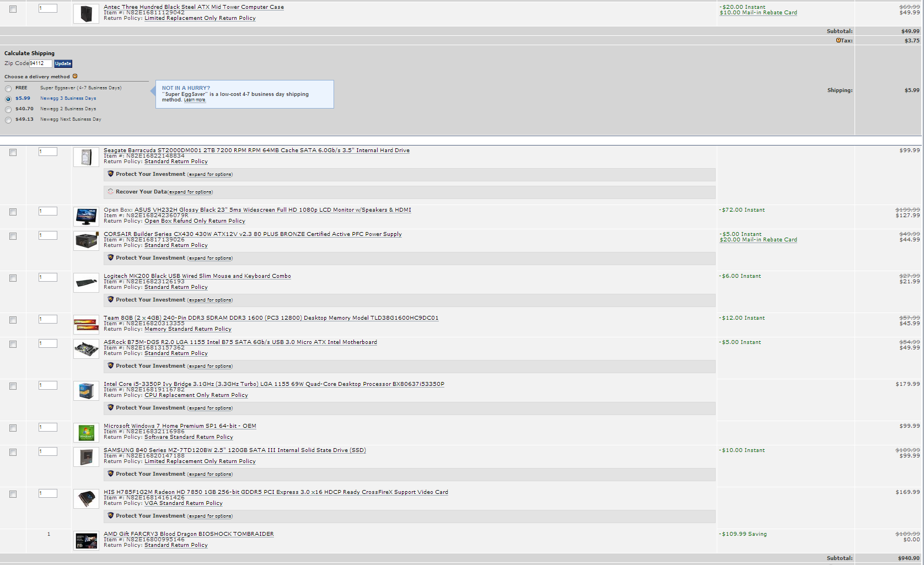
Task: Open the AMD Gift games bundle thumbnail
Action: (86, 541)
